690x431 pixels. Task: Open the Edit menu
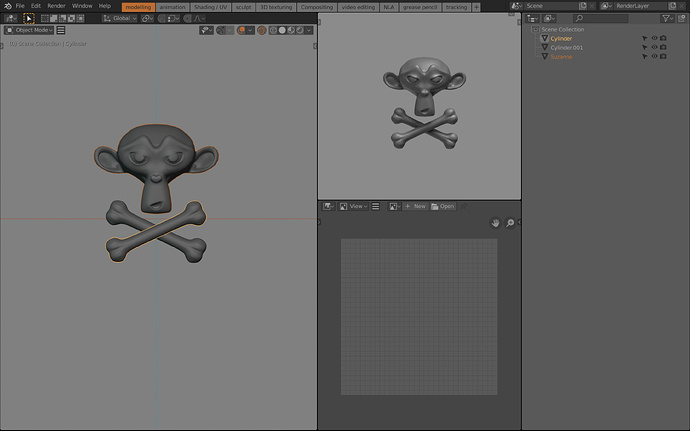point(36,6)
